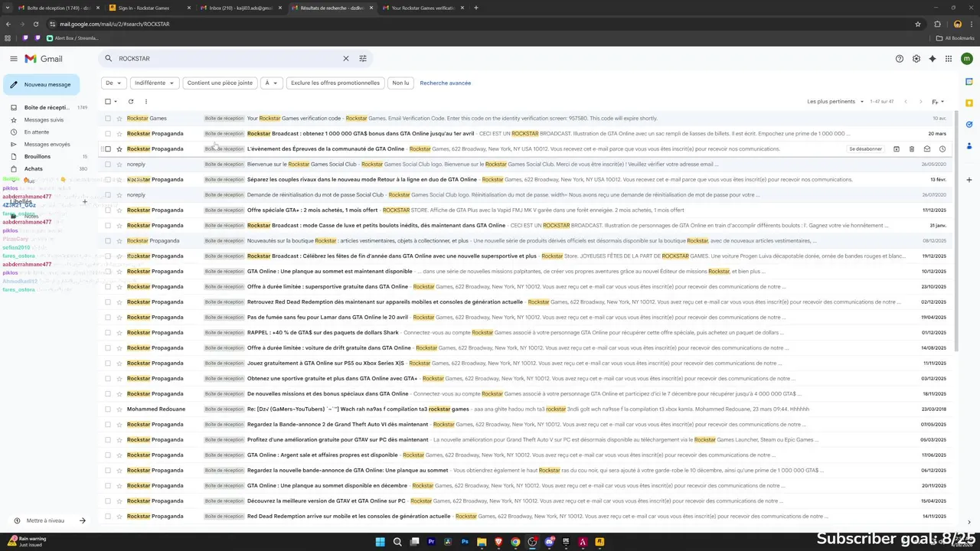980x551 pixels.
Task: Check the Mohammed Redouane email checkbox
Action: [108, 409]
